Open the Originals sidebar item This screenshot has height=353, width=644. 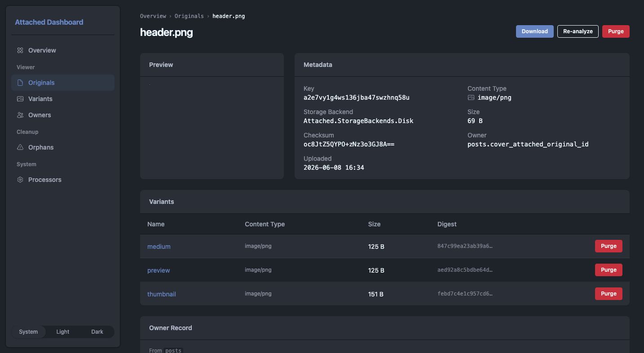(x=63, y=83)
